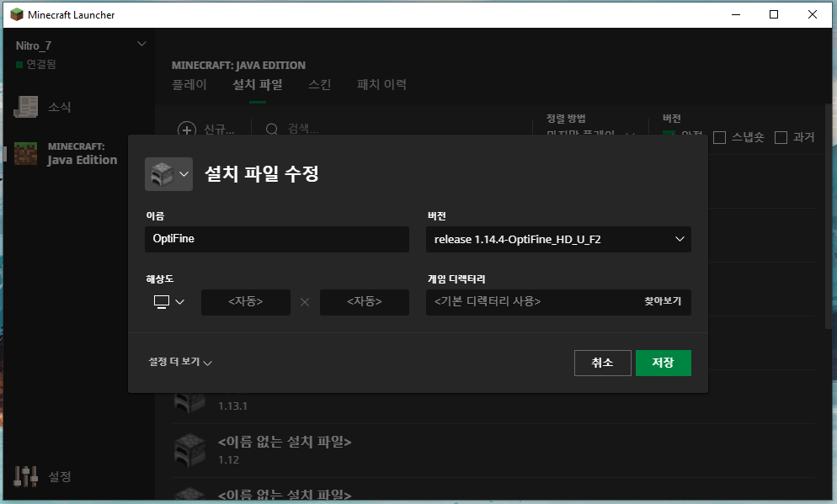Toggle the 스냅숏 snapshot checkbox

(720, 138)
